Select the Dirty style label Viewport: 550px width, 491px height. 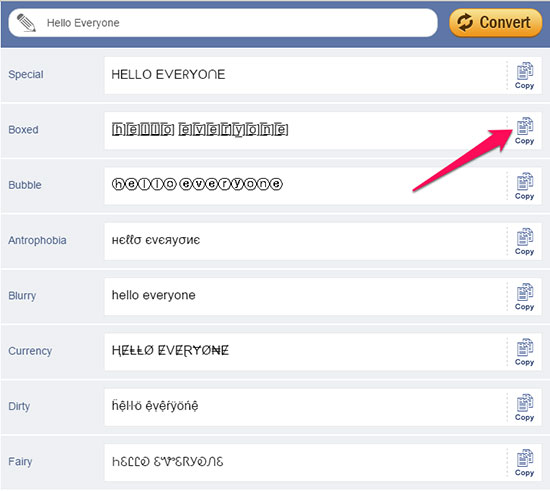19,406
